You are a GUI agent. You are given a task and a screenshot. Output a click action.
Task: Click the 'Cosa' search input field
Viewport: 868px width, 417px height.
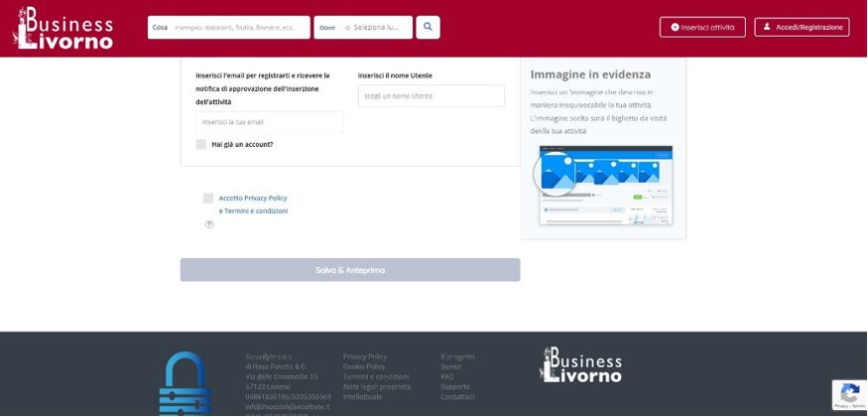(x=238, y=28)
